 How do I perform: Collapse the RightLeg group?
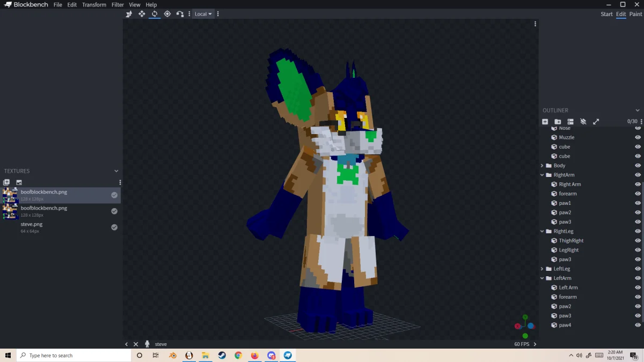tap(542, 231)
